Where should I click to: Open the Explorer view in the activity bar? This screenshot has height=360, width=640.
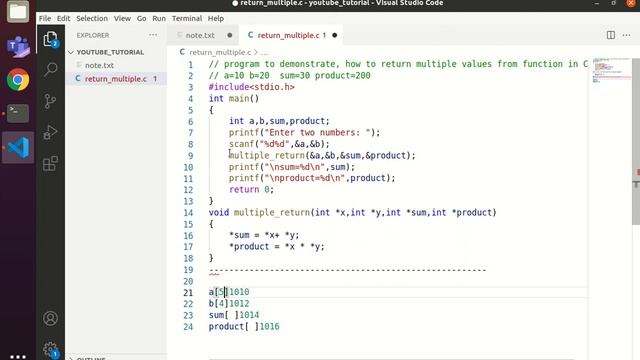coord(51,39)
